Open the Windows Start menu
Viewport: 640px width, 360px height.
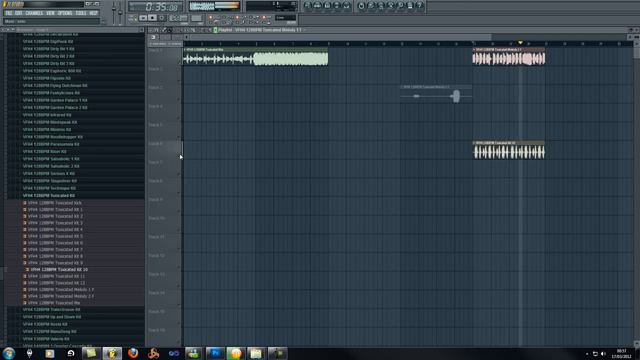(9, 353)
